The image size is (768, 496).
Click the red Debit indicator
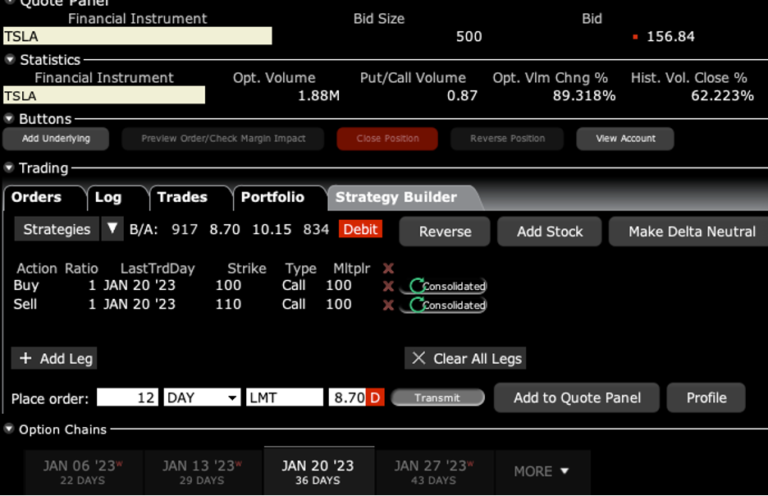[360, 229]
